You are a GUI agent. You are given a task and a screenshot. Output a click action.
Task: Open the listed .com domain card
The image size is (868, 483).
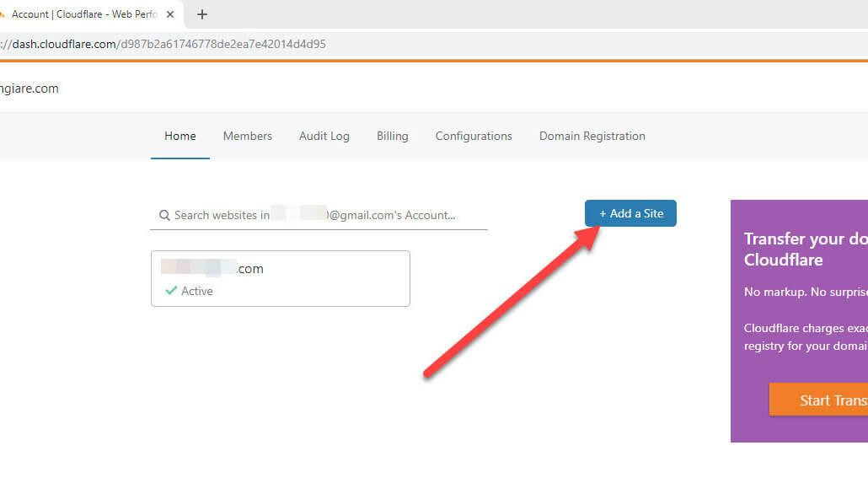tap(280, 278)
